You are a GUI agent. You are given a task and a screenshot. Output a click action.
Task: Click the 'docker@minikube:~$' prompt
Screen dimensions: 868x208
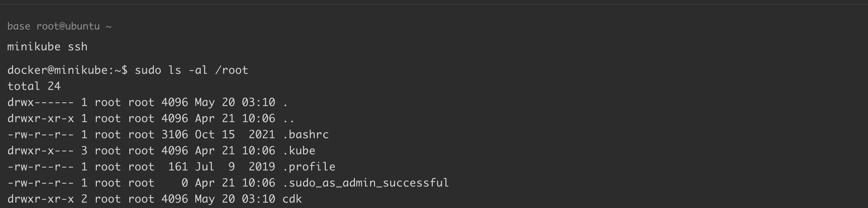point(67,70)
